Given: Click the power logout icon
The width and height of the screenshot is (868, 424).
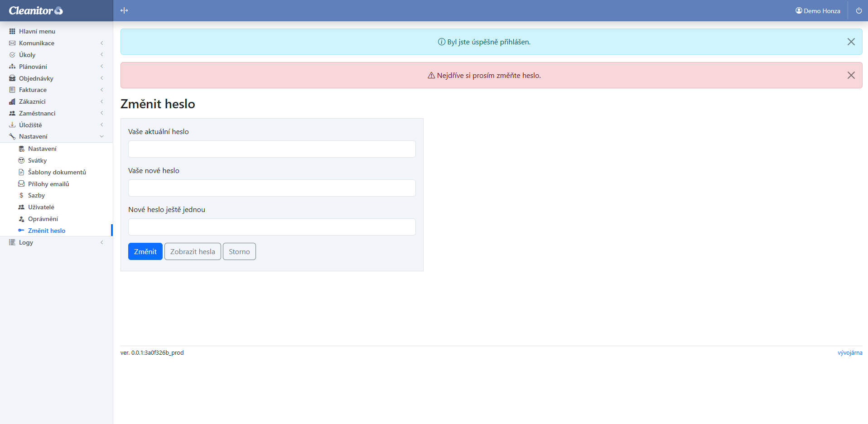Looking at the screenshot, I should 858,10.
